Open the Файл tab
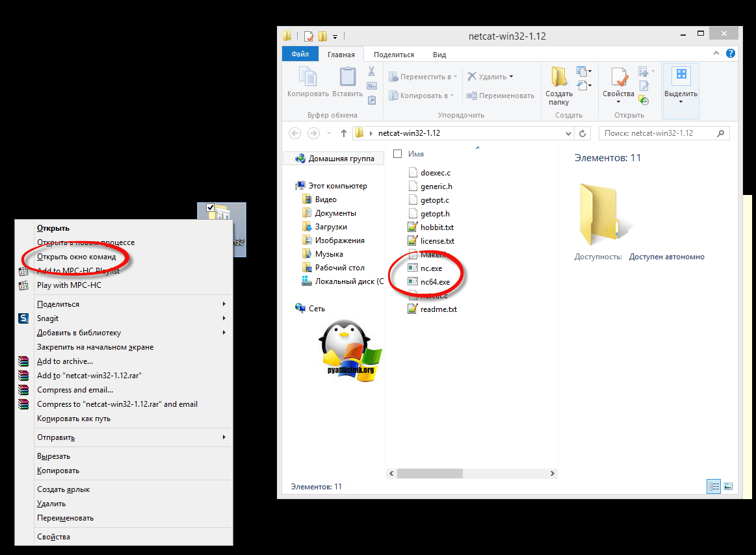This screenshot has width=756, height=555. coord(300,54)
